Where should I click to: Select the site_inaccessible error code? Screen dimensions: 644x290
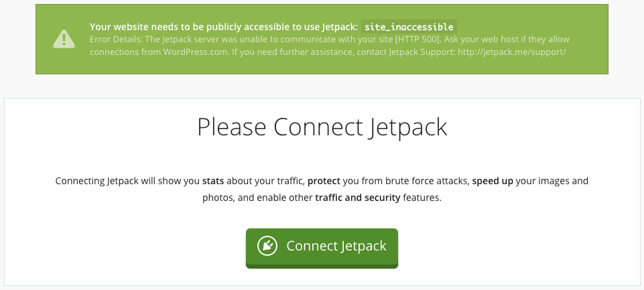pos(409,27)
